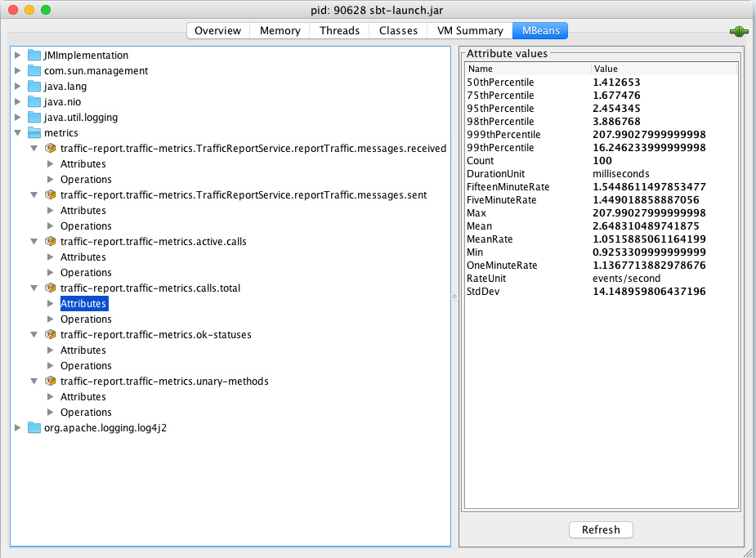Click the Value column header

pyautogui.click(x=664, y=69)
